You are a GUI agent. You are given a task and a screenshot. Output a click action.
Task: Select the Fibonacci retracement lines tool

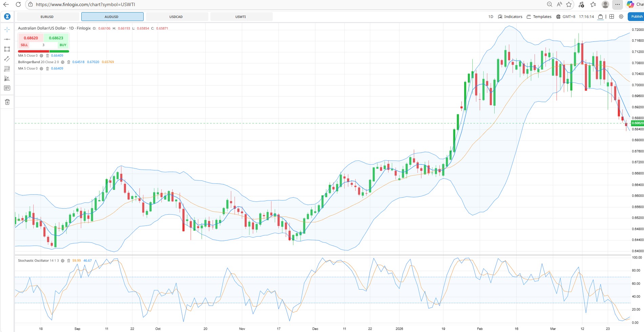[7, 69]
